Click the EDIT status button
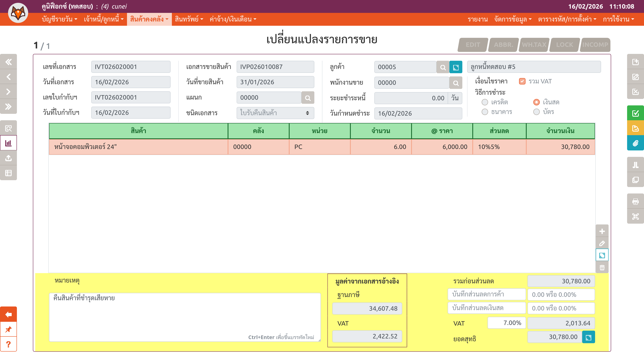The width and height of the screenshot is (644, 362). [x=473, y=45]
